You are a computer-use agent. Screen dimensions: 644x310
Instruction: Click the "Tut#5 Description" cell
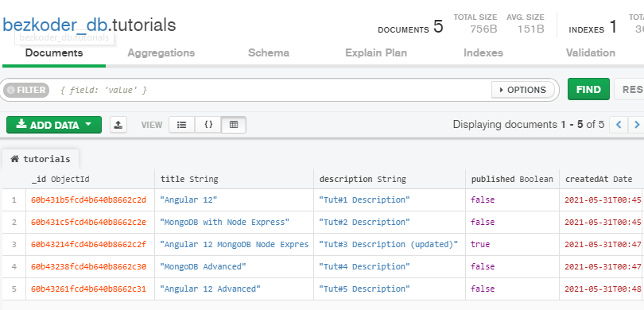390,289
